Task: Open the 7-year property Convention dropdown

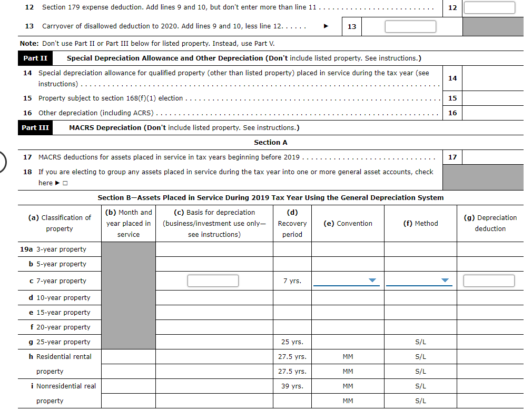Action: point(347,281)
